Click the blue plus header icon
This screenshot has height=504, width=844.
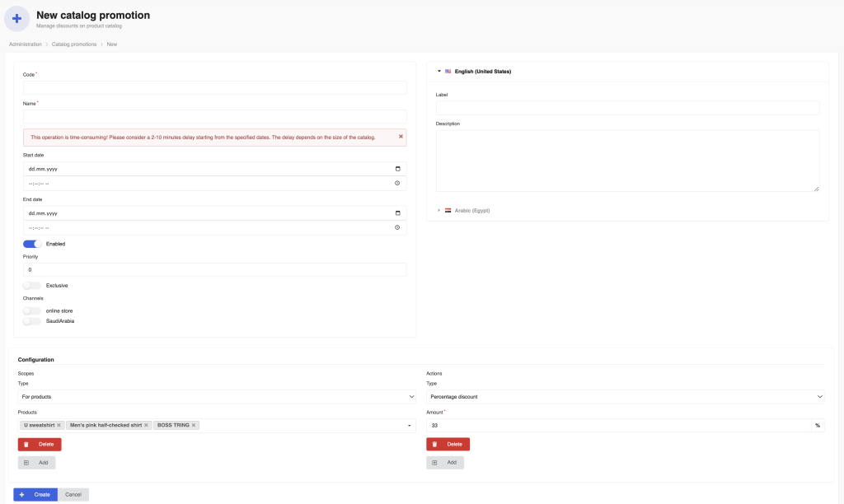[x=16, y=19]
